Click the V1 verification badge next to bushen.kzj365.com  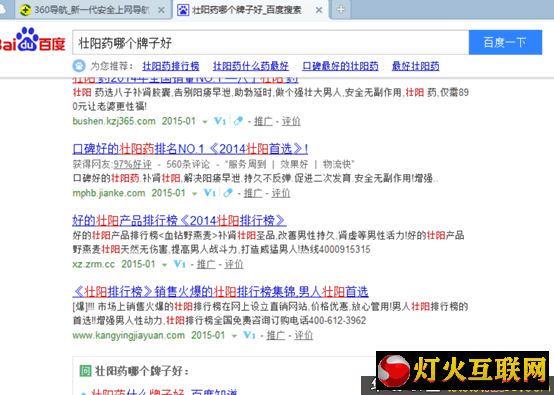[220, 121]
